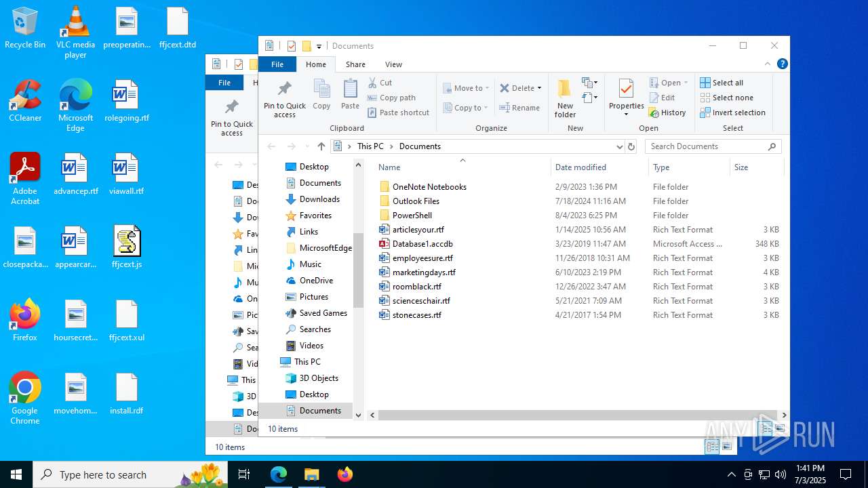Click Select none in ribbon
The image size is (868, 488).
(x=726, y=98)
